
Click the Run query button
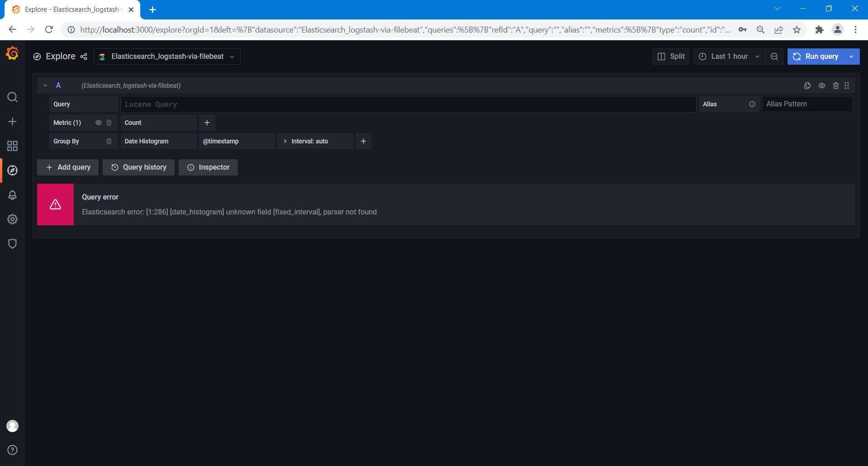pyautogui.click(x=816, y=57)
